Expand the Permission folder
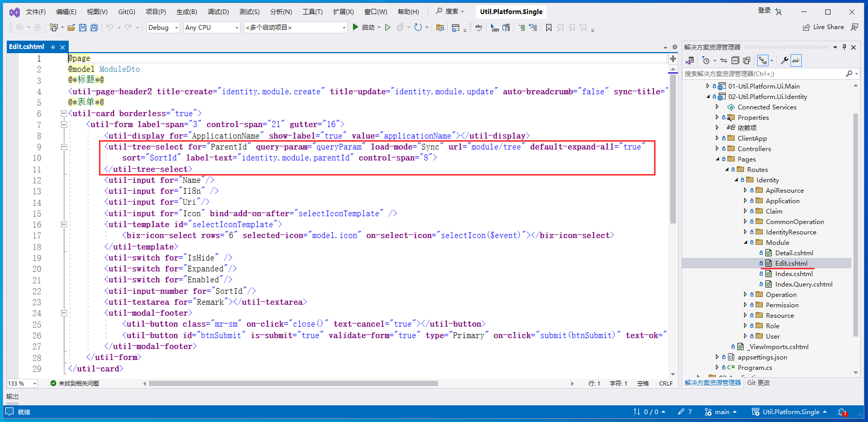The width and height of the screenshot is (868, 422). tap(745, 305)
